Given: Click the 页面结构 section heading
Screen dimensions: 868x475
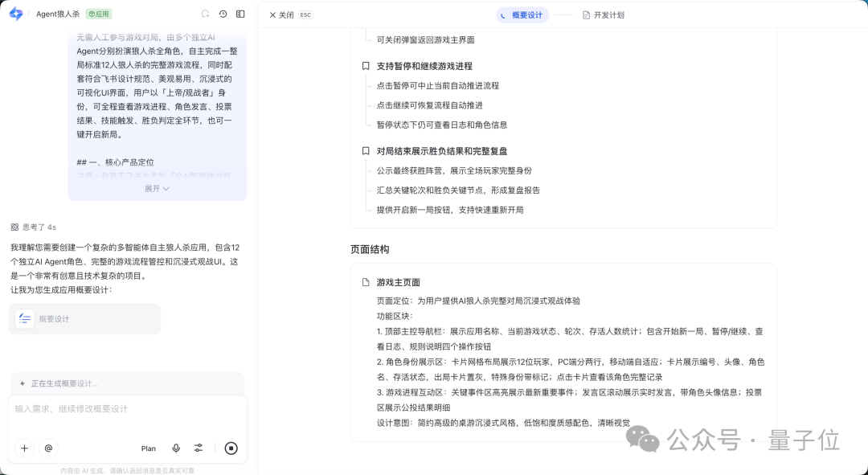Looking at the screenshot, I should 370,250.
